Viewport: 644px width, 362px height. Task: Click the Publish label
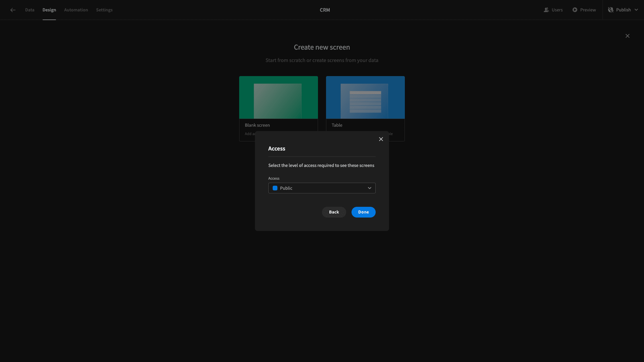point(624,10)
